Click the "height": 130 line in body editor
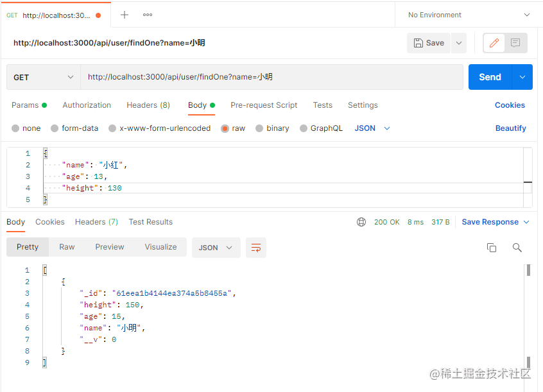Viewport: 543px width, 392px height. coord(92,188)
